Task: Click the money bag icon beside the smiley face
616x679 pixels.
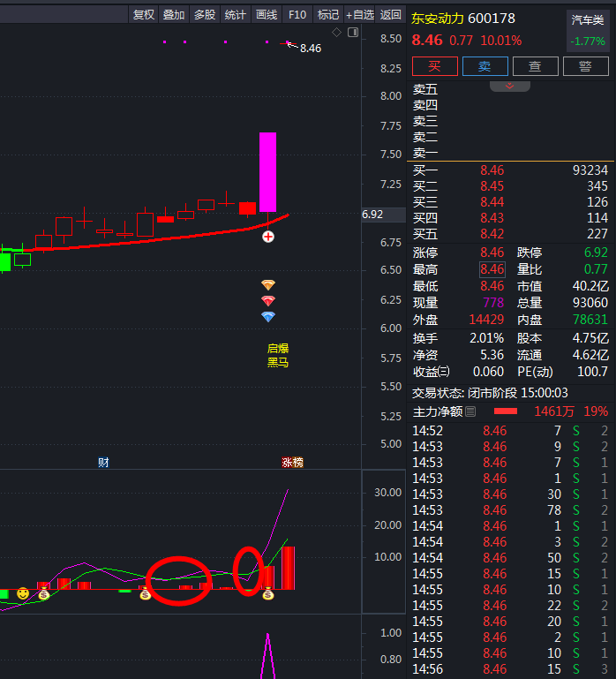Action: coord(43,593)
